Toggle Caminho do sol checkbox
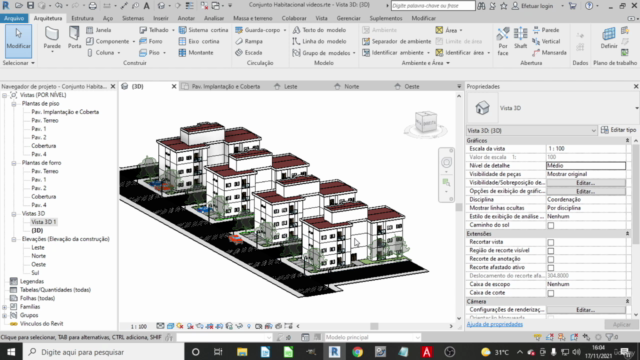This screenshot has height=360, width=640. pyautogui.click(x=551, y=225)
